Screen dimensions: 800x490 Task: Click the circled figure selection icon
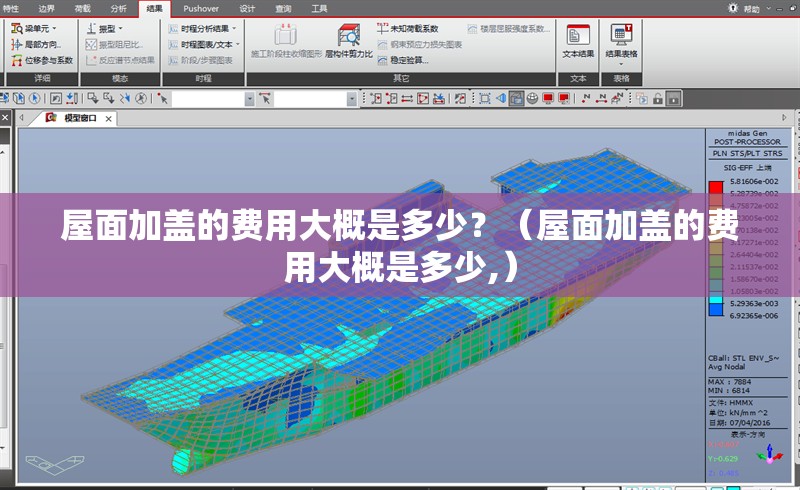141,98
